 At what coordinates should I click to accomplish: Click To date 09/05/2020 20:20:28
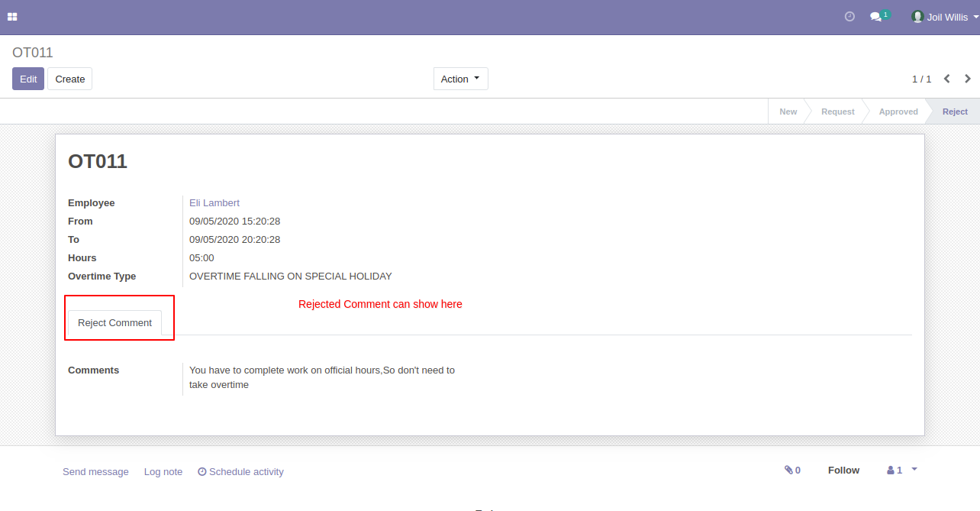(235, 240)
